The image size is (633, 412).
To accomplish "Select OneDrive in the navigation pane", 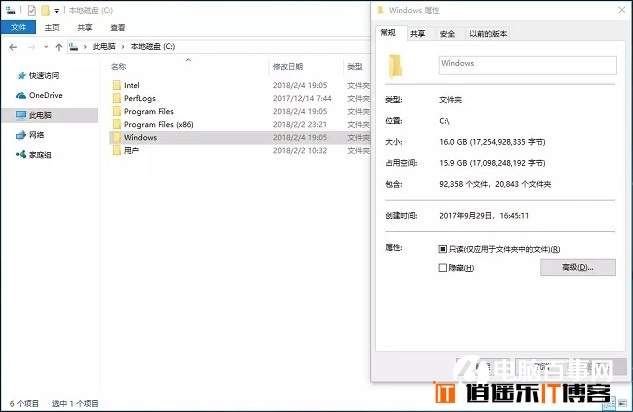I will (46, 95).
